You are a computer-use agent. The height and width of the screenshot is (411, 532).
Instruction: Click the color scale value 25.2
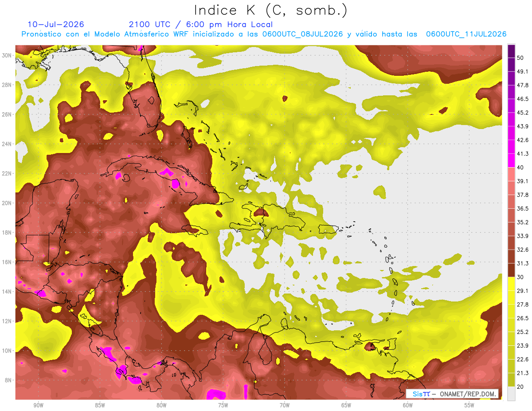pyautogui.click(x=523, y=332)
